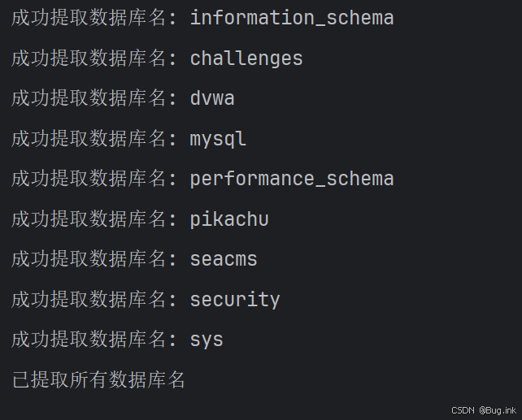The image size is (522, 420).
Task: Click the information_schema database name
Action: pos(292,18)
